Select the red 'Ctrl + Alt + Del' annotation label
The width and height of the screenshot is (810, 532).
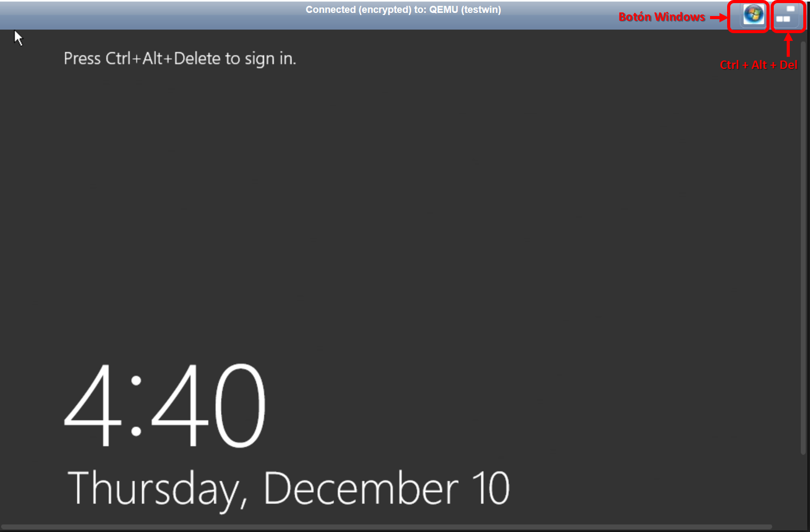pos(758,65)
